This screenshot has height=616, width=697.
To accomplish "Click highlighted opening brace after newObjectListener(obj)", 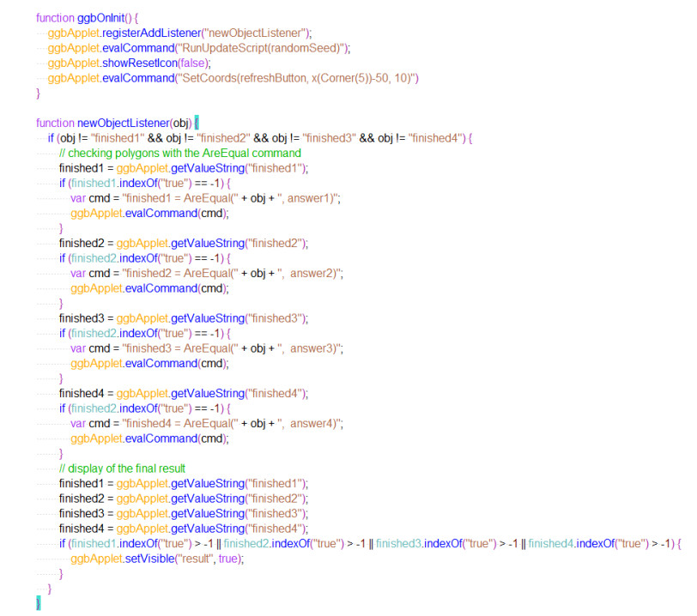I will point(197,123).
